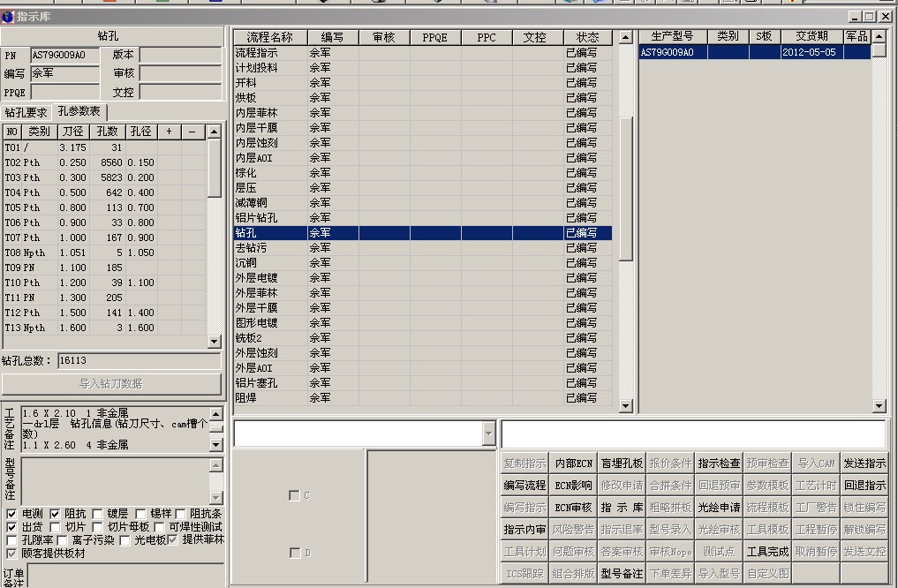
Task: Click down arrow of drill table scrollbar
Action: tap(215, 342)
